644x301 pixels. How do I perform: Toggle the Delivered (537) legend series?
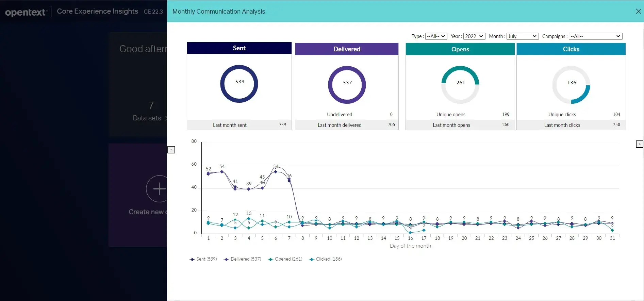click(x=243, y=259)
